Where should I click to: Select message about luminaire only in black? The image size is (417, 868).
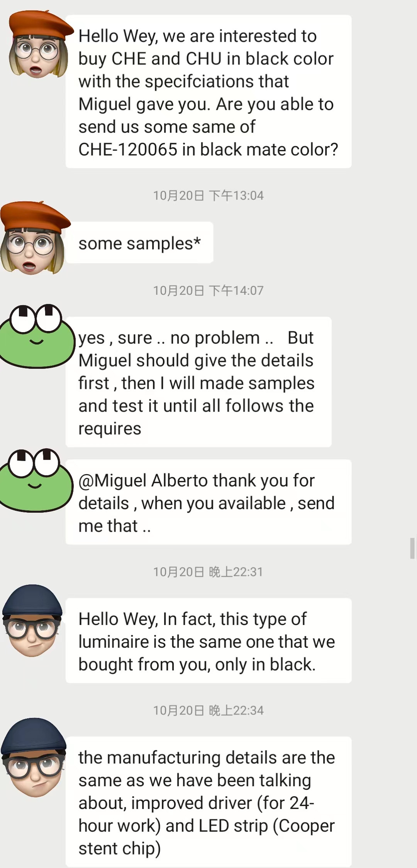[x=208, y=641]
